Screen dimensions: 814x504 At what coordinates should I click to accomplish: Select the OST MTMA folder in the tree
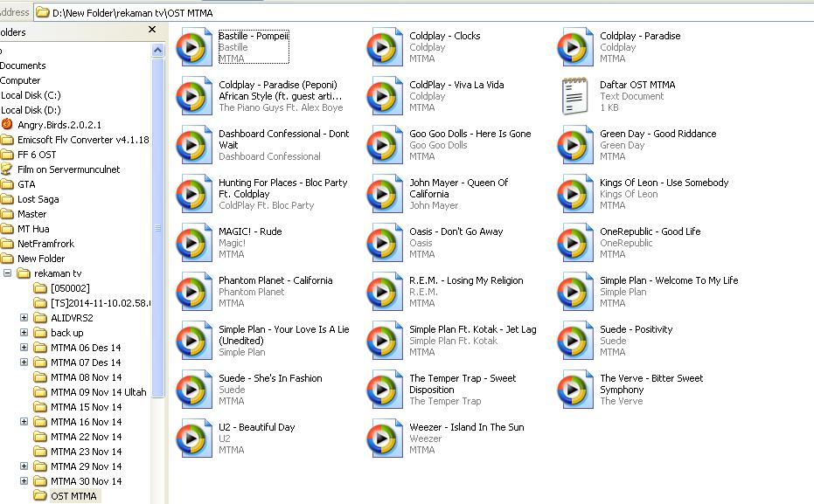pos(66,496)
